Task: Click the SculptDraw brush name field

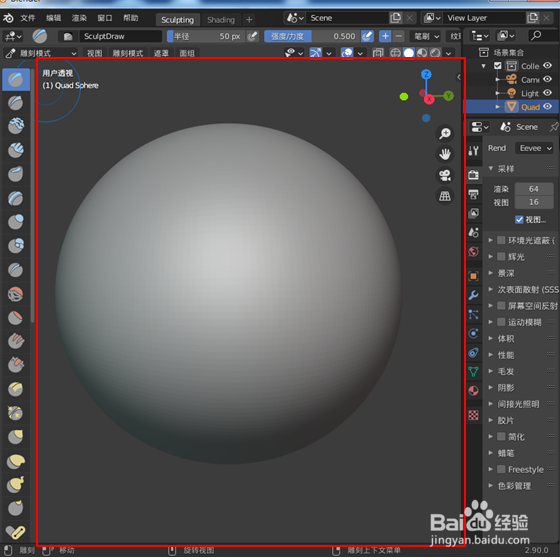Action: (121, 36)
